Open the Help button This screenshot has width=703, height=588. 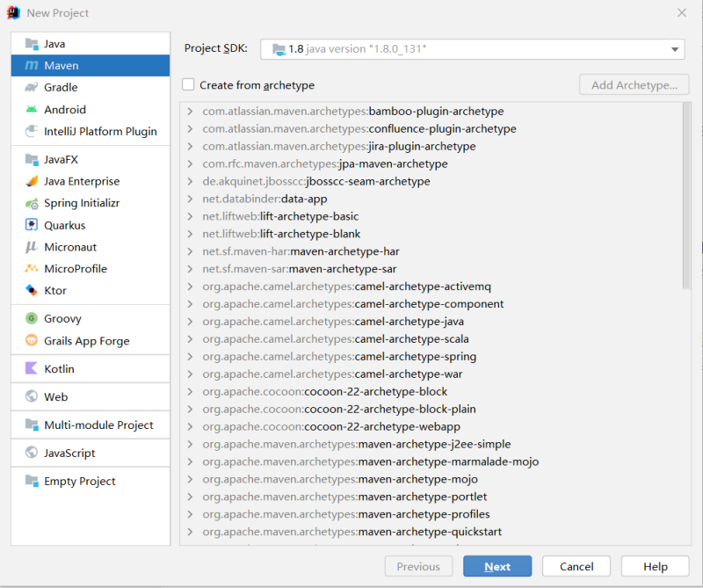(655, 567)
